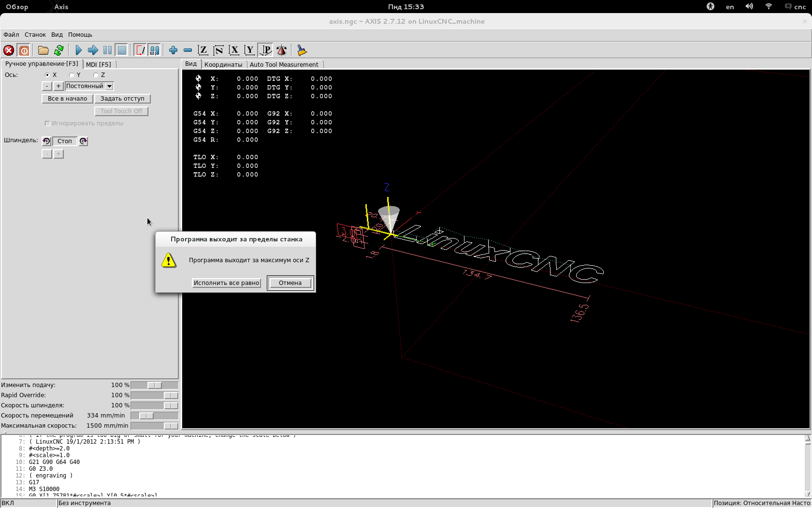
Task: Click the emergency stop toolbar icon
Action: 9,50
